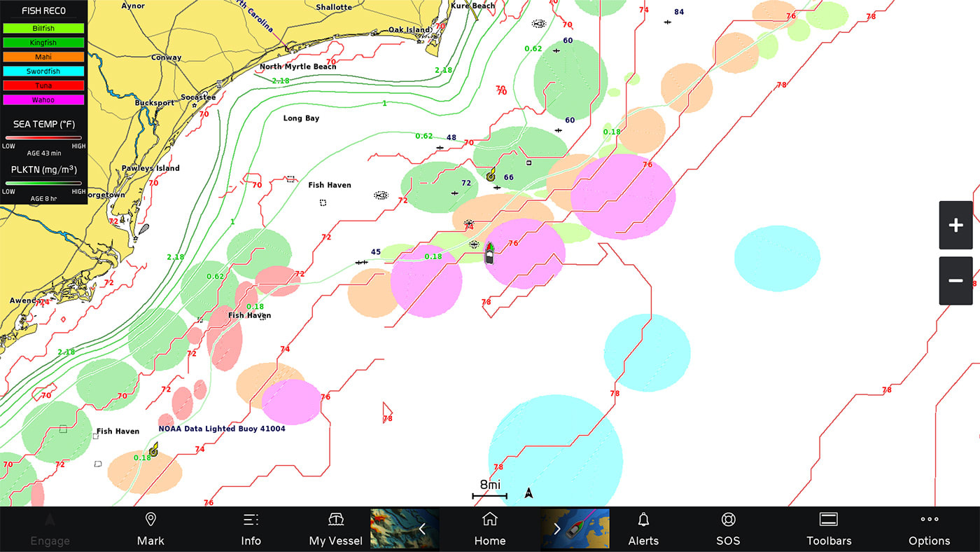Screen dimensions: 980x552
Task: Zoom in with the plus button
Action: (x=955, y=226)
